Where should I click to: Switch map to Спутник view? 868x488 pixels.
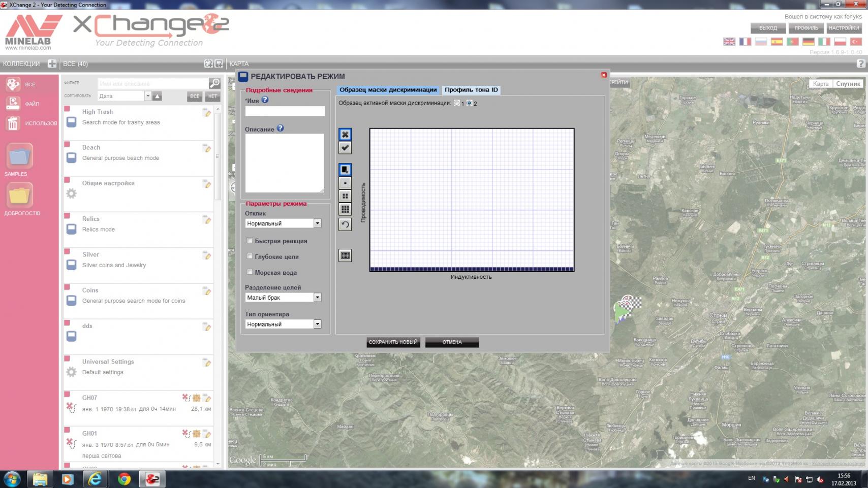pos(848,84)
